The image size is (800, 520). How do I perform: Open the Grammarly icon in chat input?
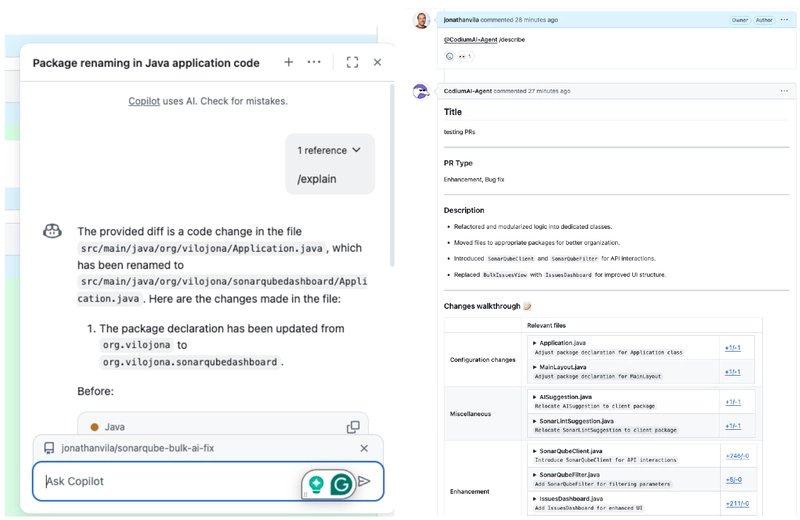pos(341,484)
